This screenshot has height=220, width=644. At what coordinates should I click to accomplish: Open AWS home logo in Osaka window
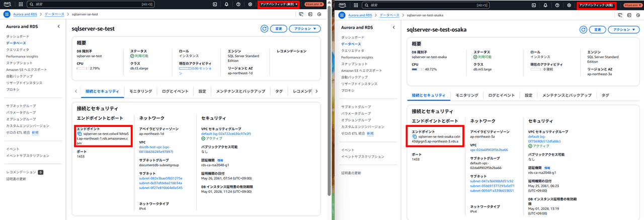click(x=342, y=4)
